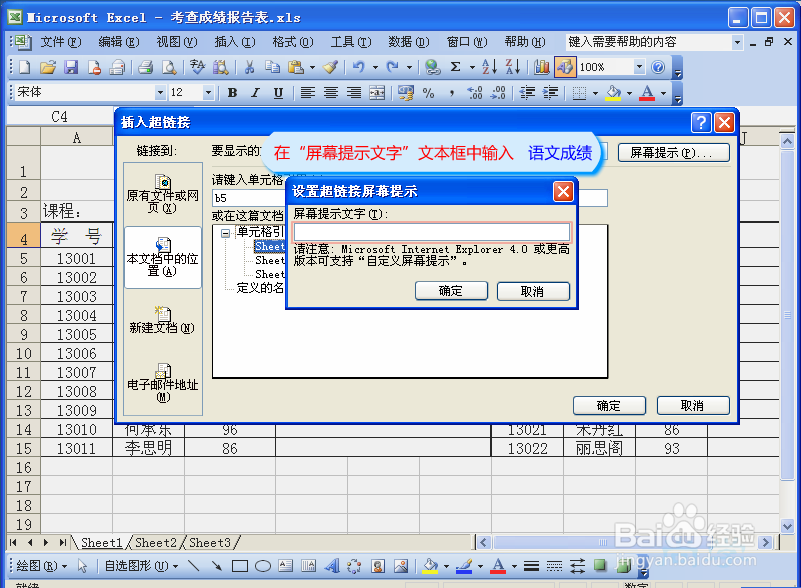
Task: Open Print Preview from the toolbar
Action: (169, 67)
